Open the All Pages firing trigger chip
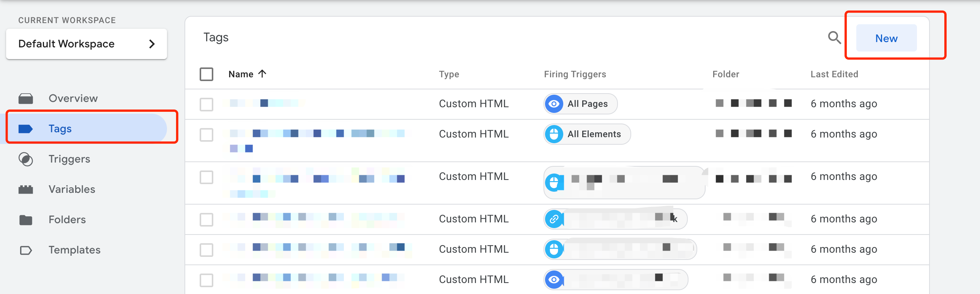The image size is (980, 294). click(x=587, y=104)
